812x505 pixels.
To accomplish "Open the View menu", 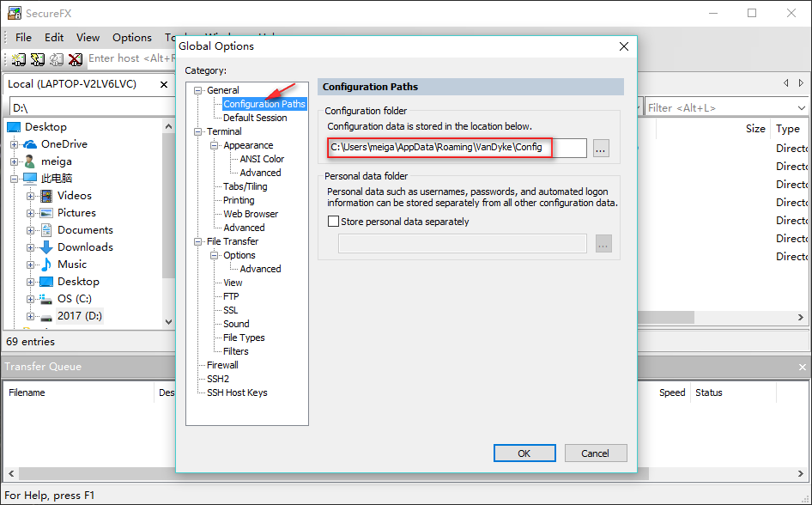I will click(88, 37).
